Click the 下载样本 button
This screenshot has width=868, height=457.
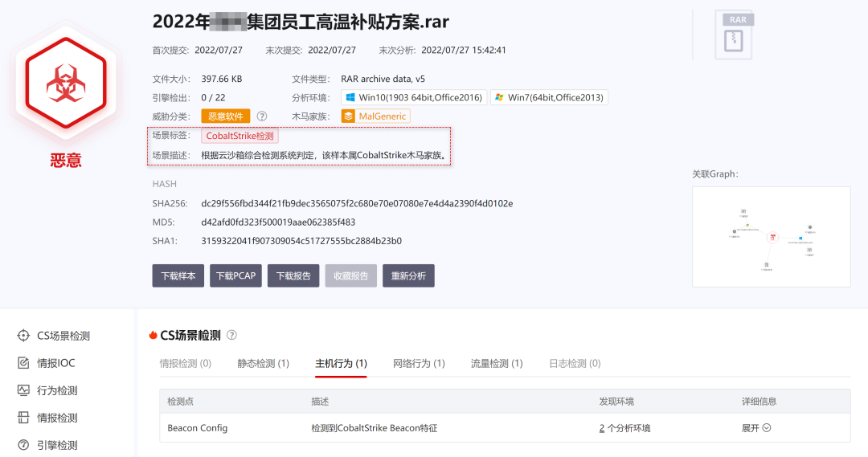(178, 275)
